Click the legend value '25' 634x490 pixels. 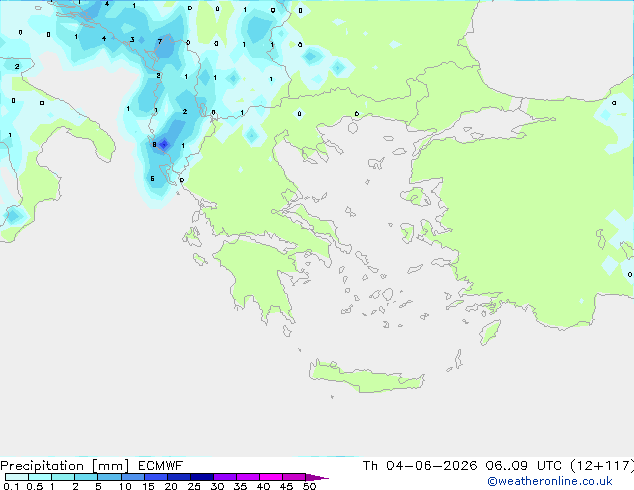(194, 486)
